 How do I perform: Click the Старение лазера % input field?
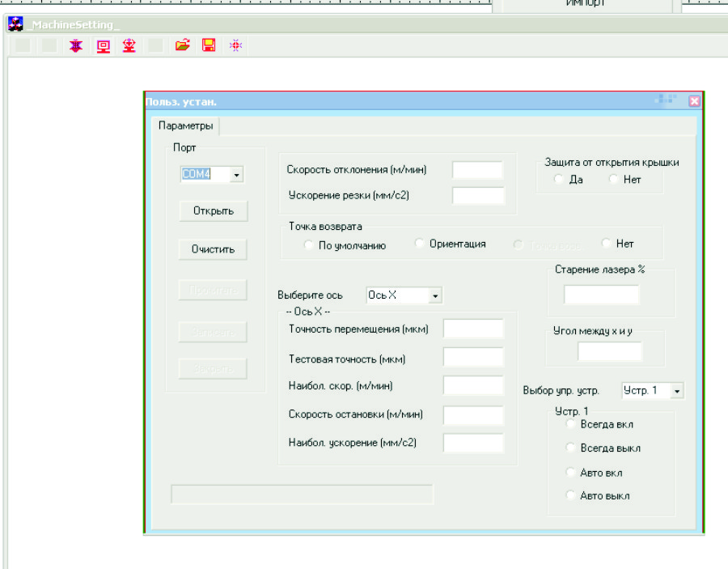click(x=601, y=294)
